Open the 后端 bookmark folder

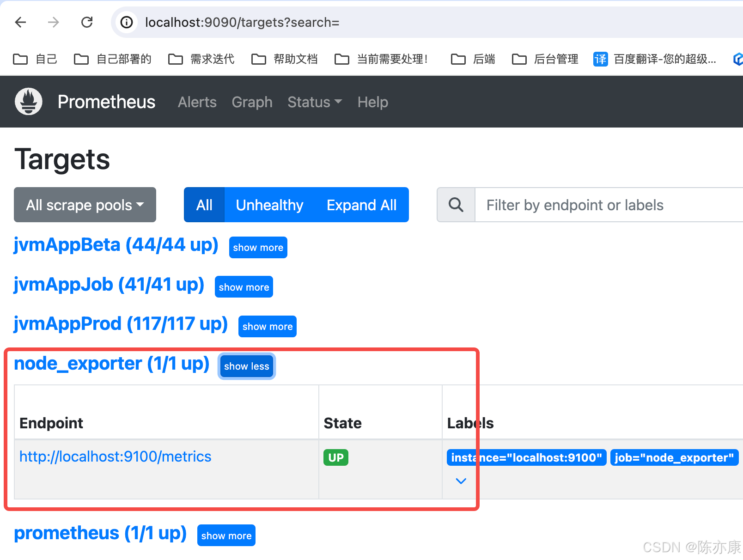click(473, 59)
